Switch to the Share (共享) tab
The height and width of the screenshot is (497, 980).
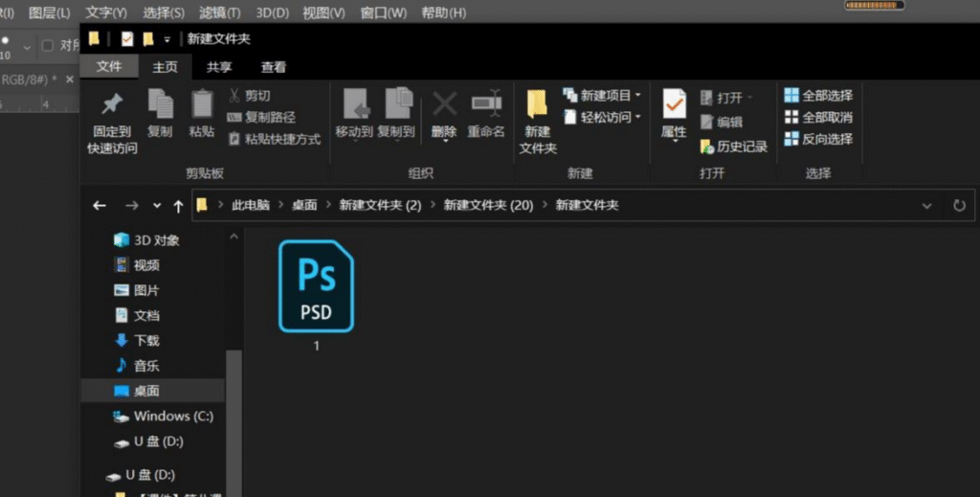pyautogui.click(x=219, y=67)
